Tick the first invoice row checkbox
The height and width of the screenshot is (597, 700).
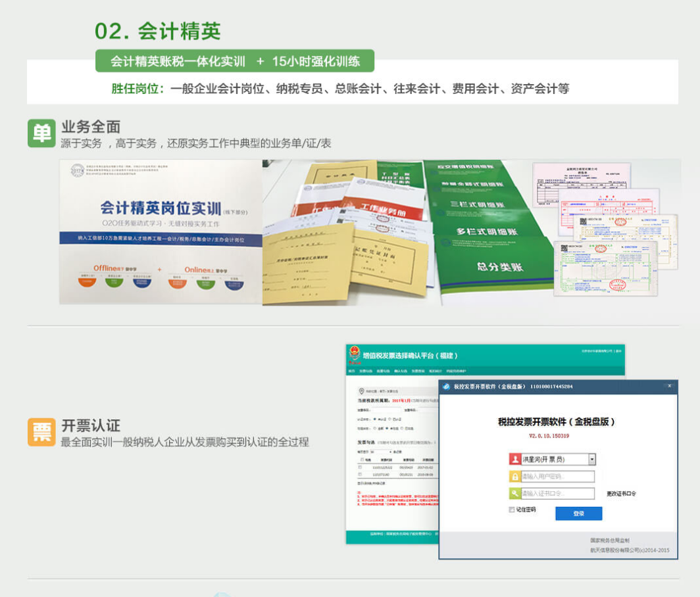(360, 466)
